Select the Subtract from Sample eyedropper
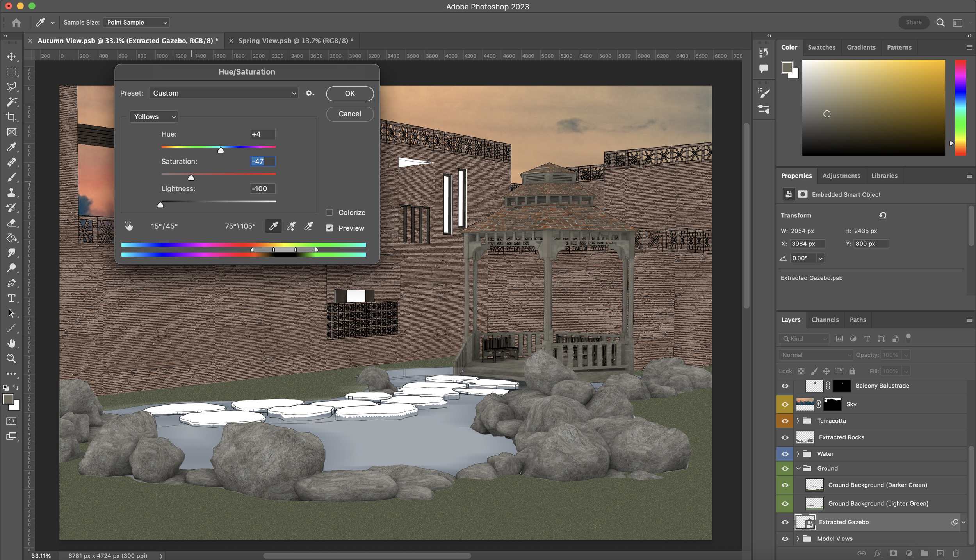Viewport: 976px width, 560px height. tap(308, 226)
